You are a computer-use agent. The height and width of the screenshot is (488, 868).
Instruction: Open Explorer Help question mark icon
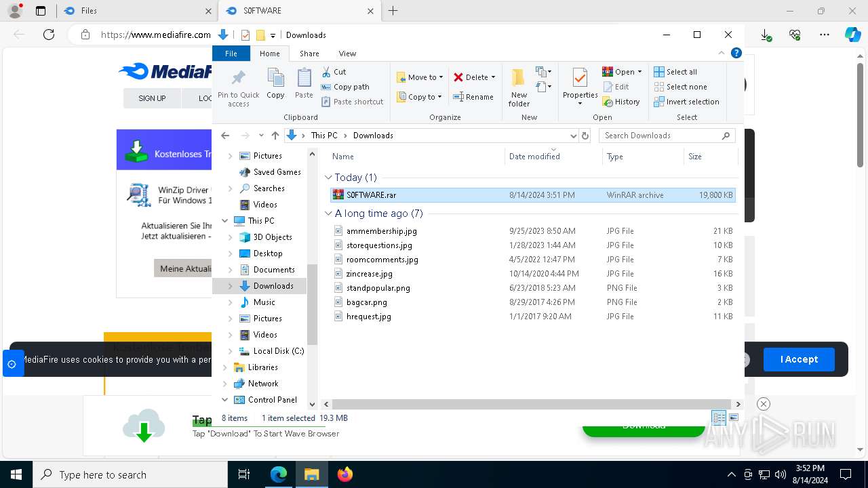[x=736, y=53]
